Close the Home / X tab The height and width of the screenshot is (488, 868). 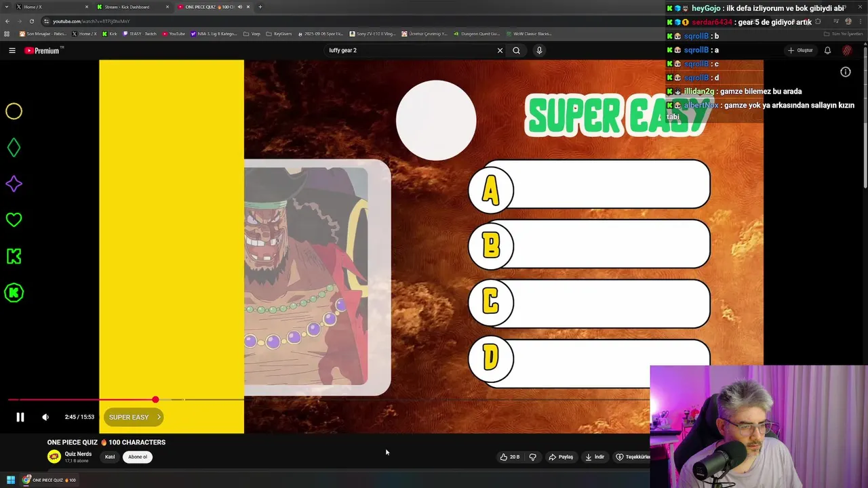point(87,7)
